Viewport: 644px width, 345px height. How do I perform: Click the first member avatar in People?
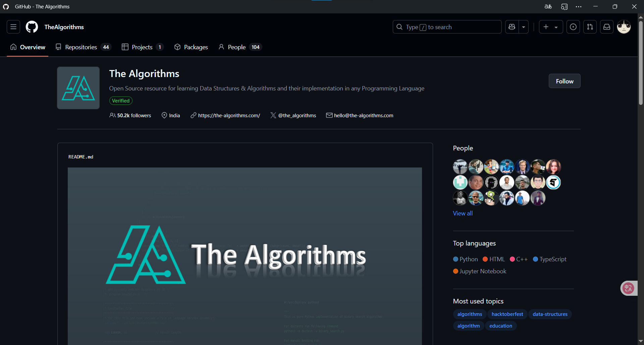click(x=460, y=167)
